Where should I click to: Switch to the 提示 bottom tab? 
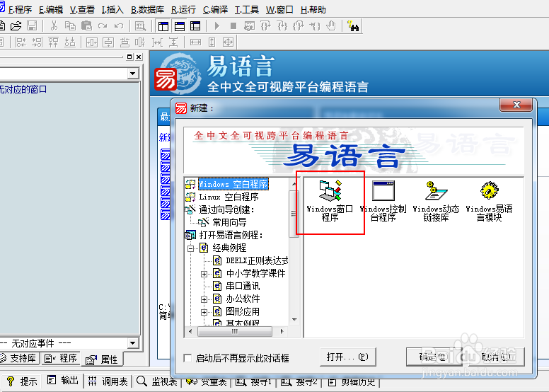click(22, 381)
